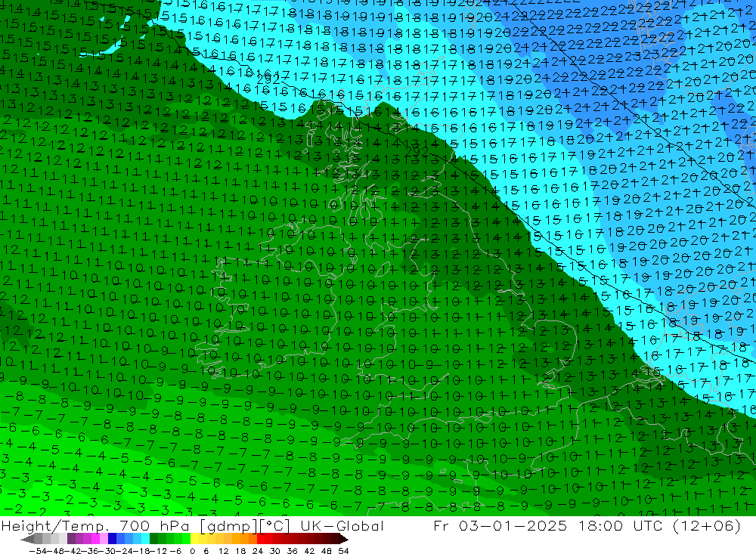This screenshot has height=554, width=756.
Task: Select the dark blue legend swatch at -30
Action: [x=113, y=539]
